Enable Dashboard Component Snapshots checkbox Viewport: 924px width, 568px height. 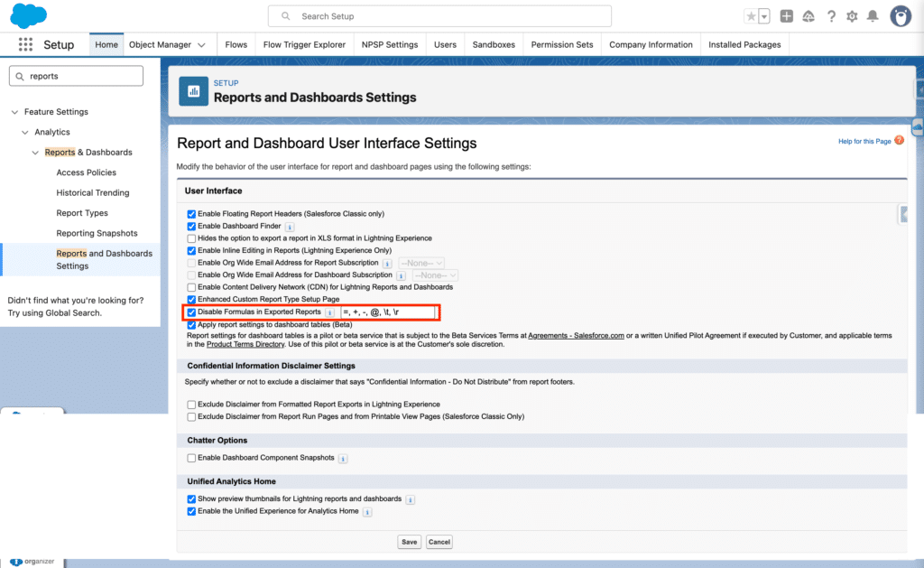(x=191, y=459)
